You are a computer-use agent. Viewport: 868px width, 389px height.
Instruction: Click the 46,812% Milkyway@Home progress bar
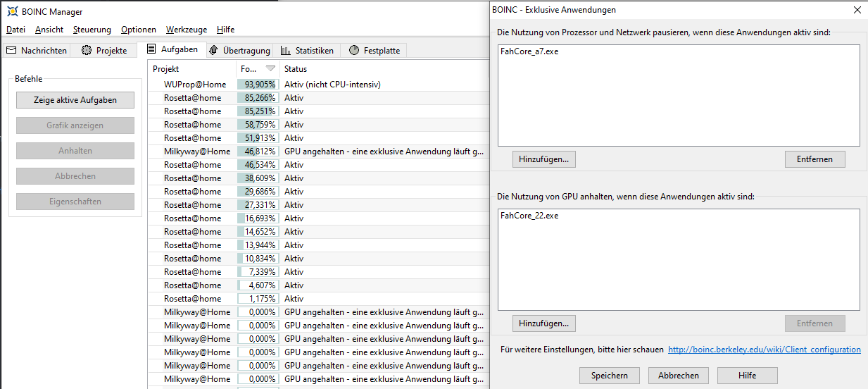(258, 152)
